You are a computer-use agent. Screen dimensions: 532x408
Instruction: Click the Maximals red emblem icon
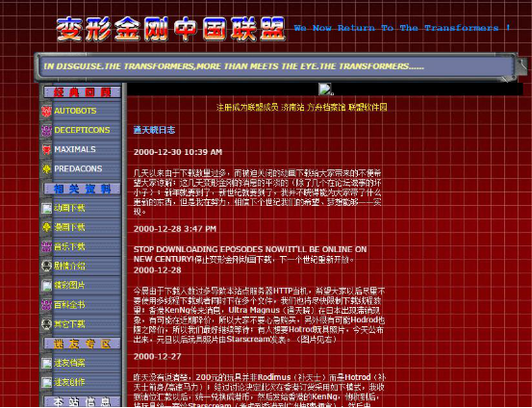click(46, 150)
